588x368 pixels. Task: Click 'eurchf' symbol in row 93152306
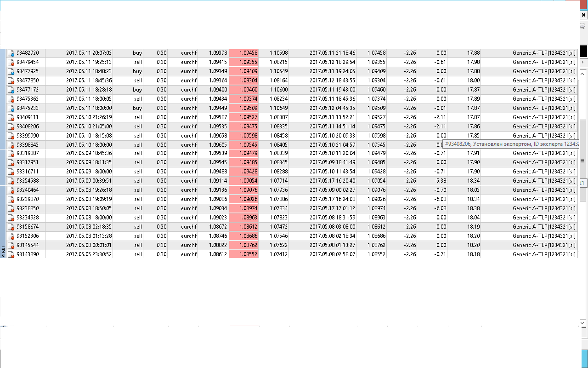(189, 236)
